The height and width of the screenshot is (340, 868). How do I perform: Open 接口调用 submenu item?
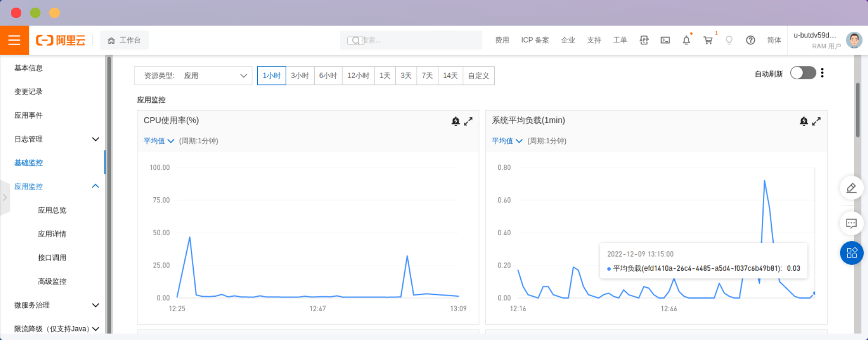(x=52, y=257)
